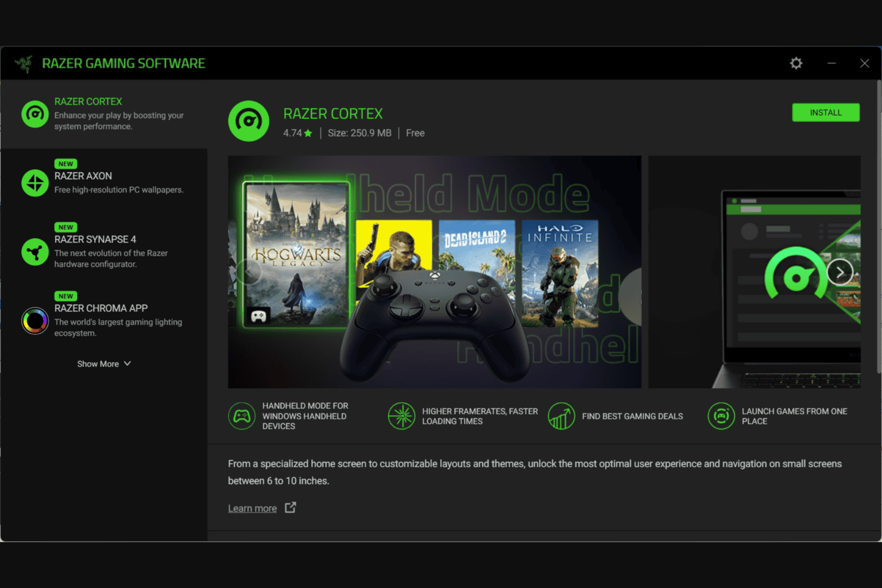882x588 pixels.
Task: Click the vertical scrollbar on the right
Action: [879, 227]
